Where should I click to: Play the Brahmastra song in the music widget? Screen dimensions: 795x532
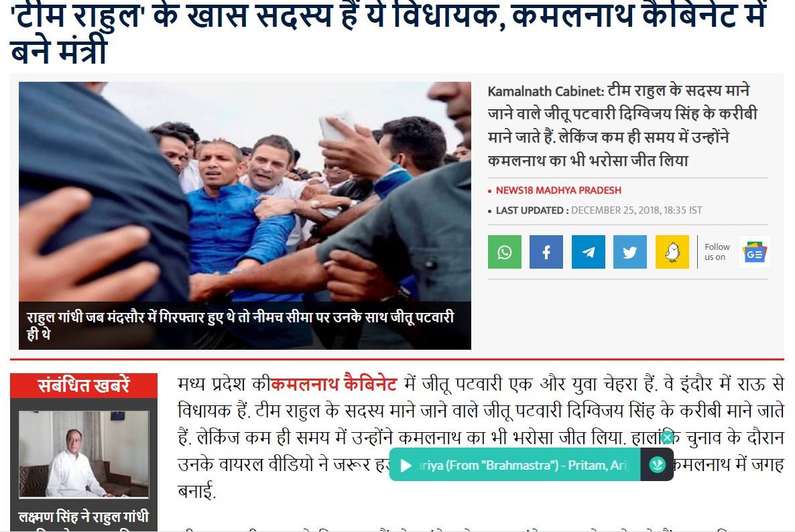(406, 465)
